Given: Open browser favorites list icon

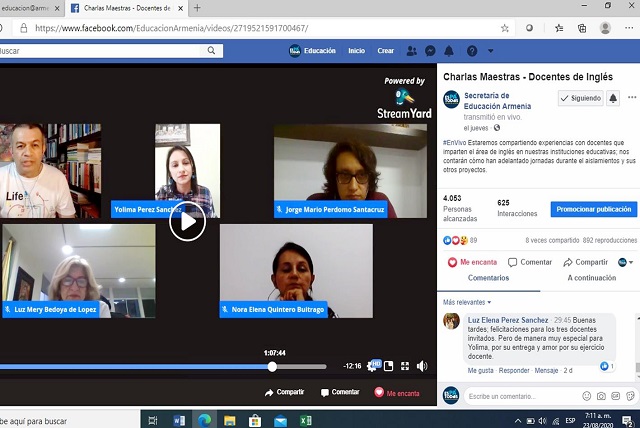Looking at the screenshot, I should 559,28.
